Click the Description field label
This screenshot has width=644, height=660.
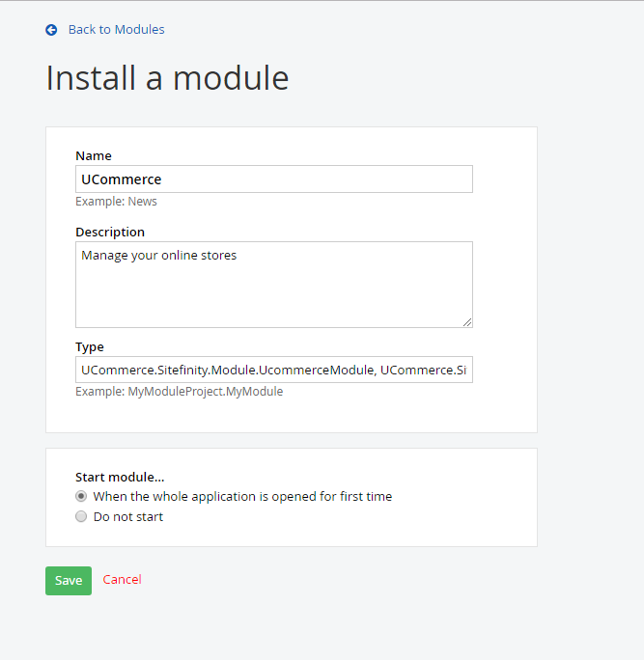(x=110, y=232)
